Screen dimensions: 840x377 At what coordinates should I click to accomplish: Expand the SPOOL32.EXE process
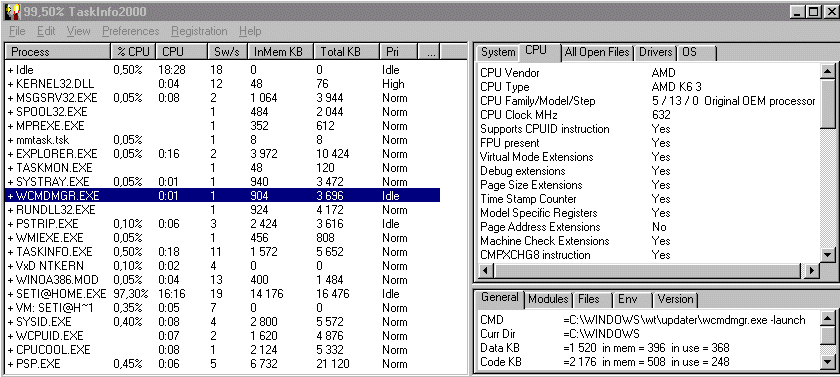point(11,112)
